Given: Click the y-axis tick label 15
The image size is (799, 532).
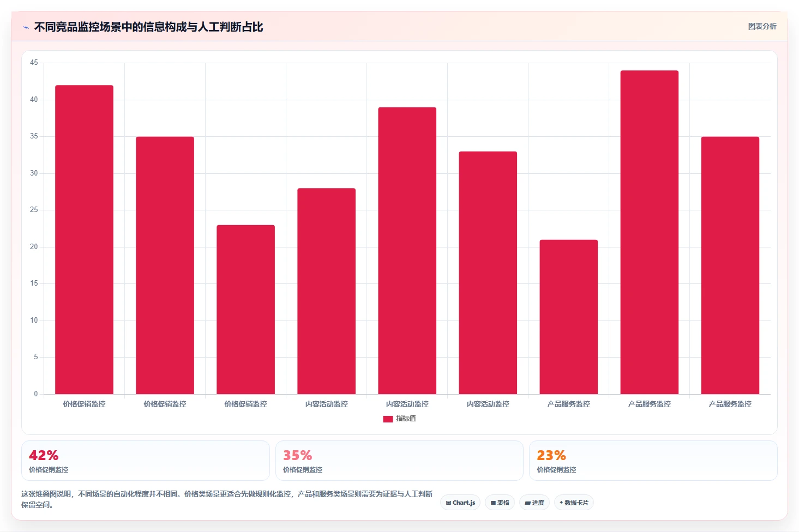Looking at the screenshot, I should pyautogui.click(x=34, y=283).
